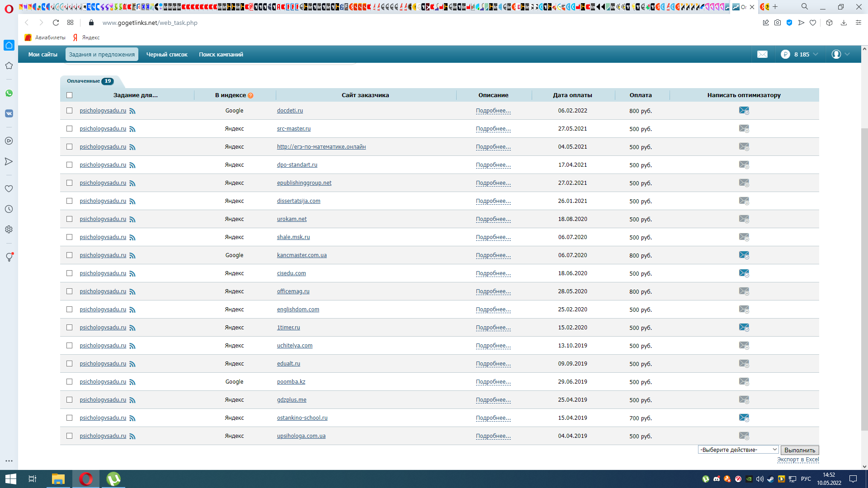Switch to Мои сайты menu
The width and height of the screenshot is (868, 488).
(43, 54)
